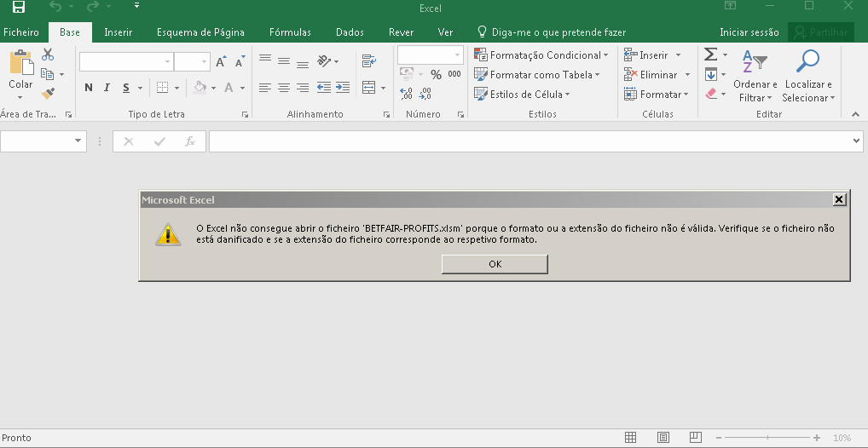Viewport: 868px width, 448px height.
Task: Open the Formatação Condicional menu
Action: [541, 55]
